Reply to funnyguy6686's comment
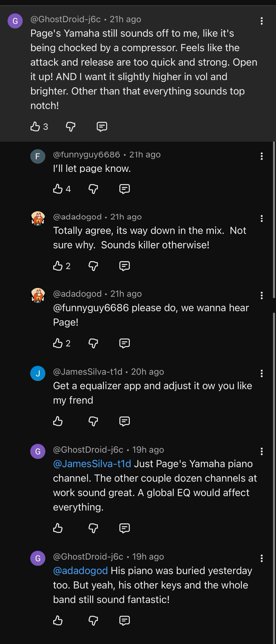 (x=124, y=189)
